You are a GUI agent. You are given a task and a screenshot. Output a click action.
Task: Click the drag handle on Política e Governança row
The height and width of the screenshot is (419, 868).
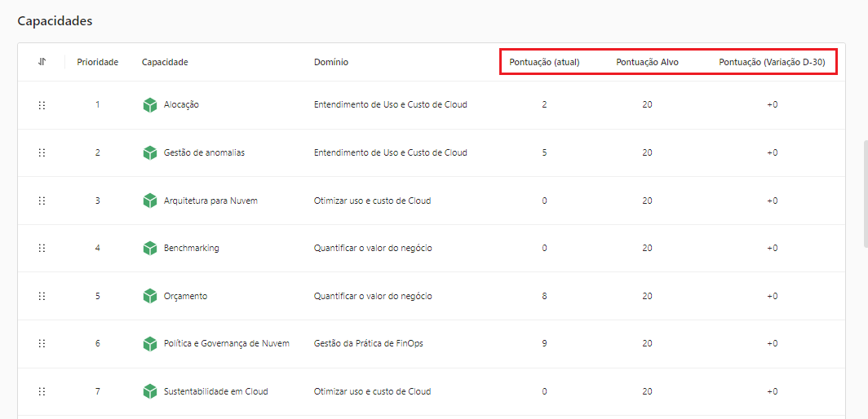pos(42,343)
